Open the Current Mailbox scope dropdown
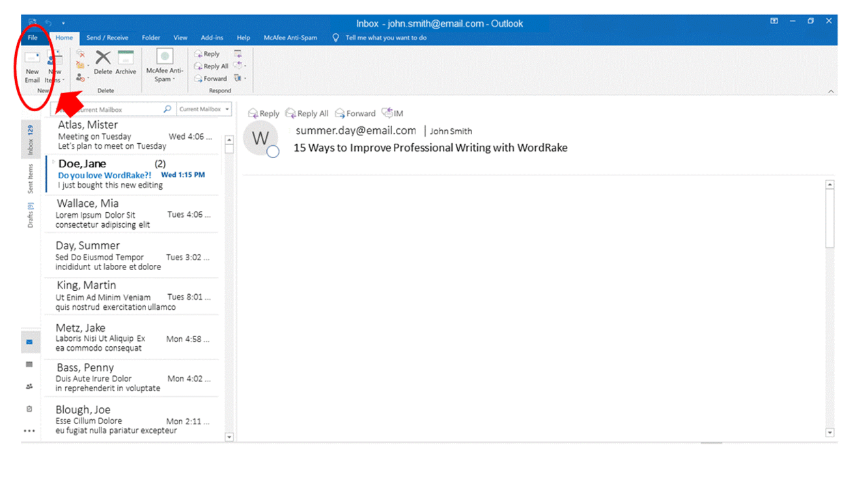This screenshot has width=868, height=488. click(204, 109)
